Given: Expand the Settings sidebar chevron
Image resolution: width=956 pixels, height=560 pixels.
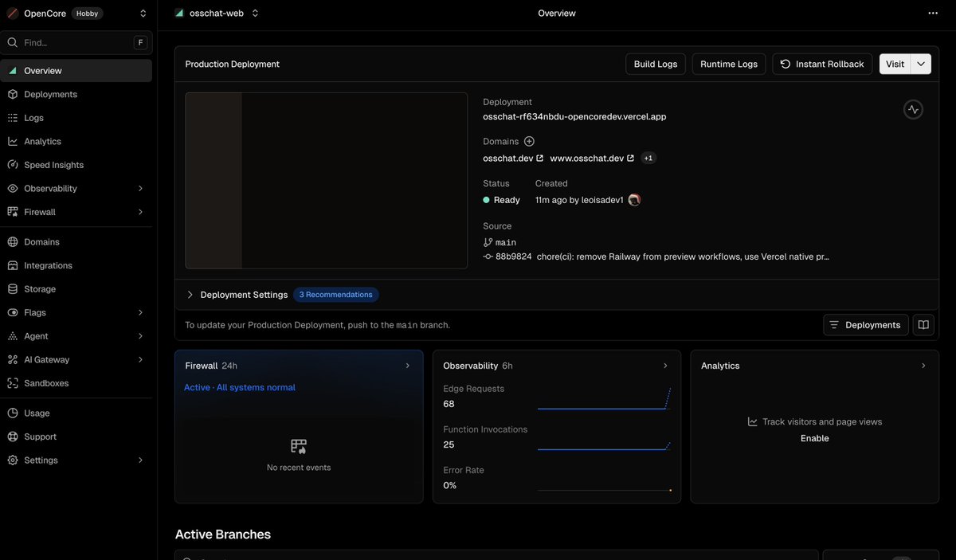Looking at the screenshot, I should [x=141, y=460].
